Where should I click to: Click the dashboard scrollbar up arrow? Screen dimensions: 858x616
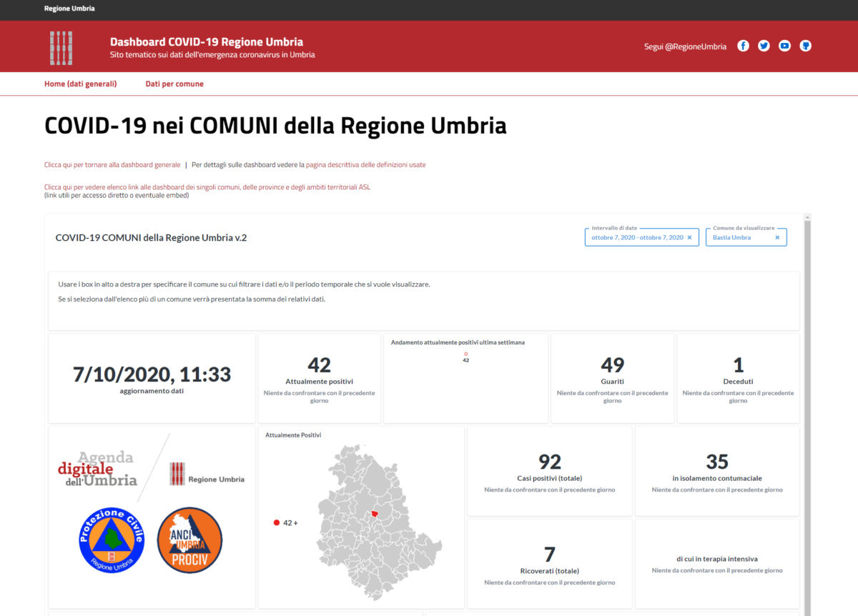pos(807,217)
